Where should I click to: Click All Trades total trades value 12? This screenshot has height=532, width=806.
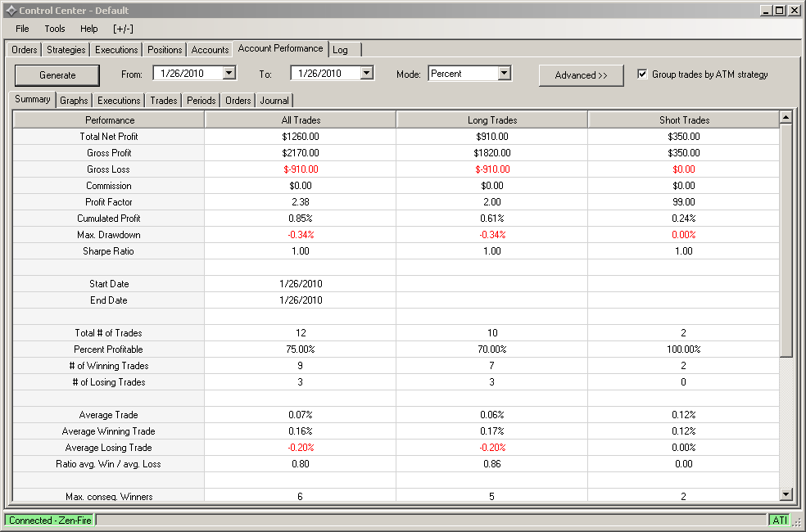pos(301,333)
